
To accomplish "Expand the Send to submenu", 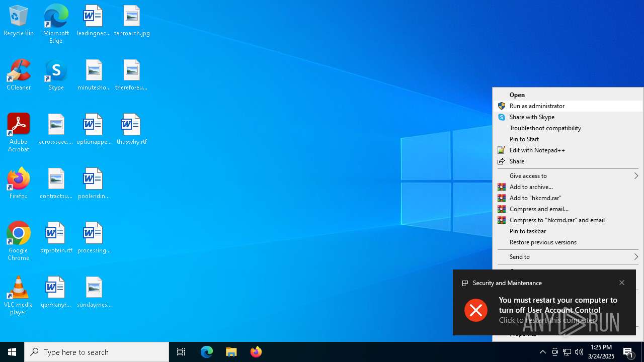I will (568, 257).
